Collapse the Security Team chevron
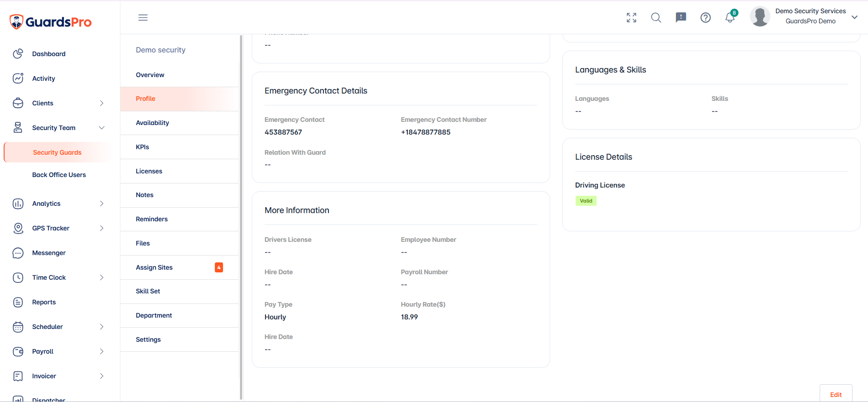Image resolution: width=868 pixels, height=402 pixels. [x=102, y=128]
